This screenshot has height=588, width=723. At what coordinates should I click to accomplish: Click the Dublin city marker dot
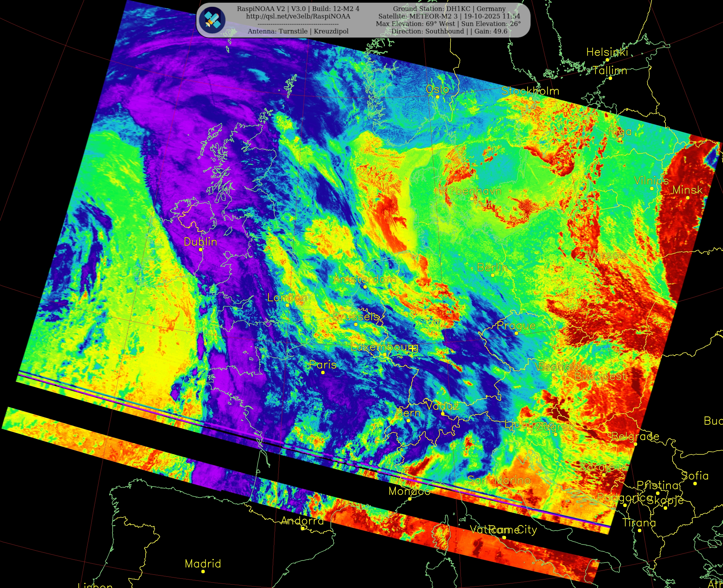201,250
